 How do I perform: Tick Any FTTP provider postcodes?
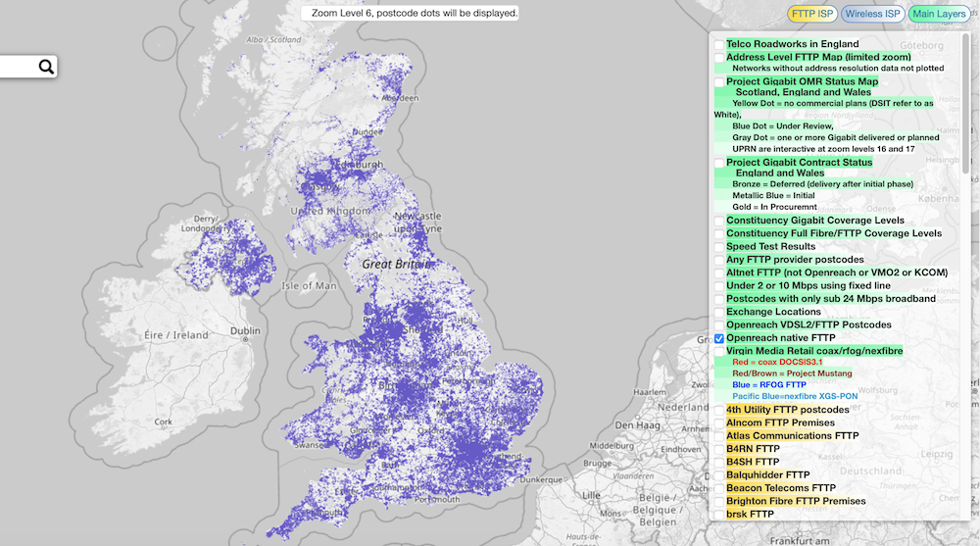click(719, 260)
